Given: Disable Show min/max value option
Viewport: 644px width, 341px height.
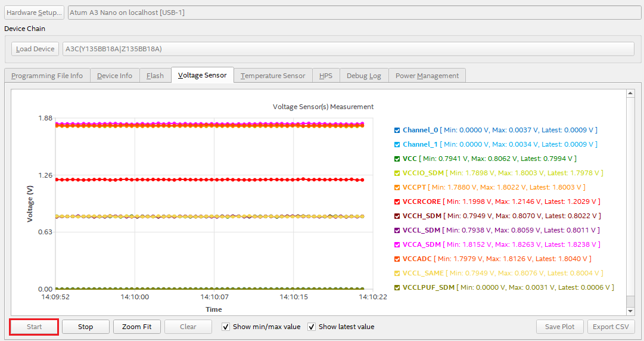Looking at the screenshot, I should tap(226, 327).
